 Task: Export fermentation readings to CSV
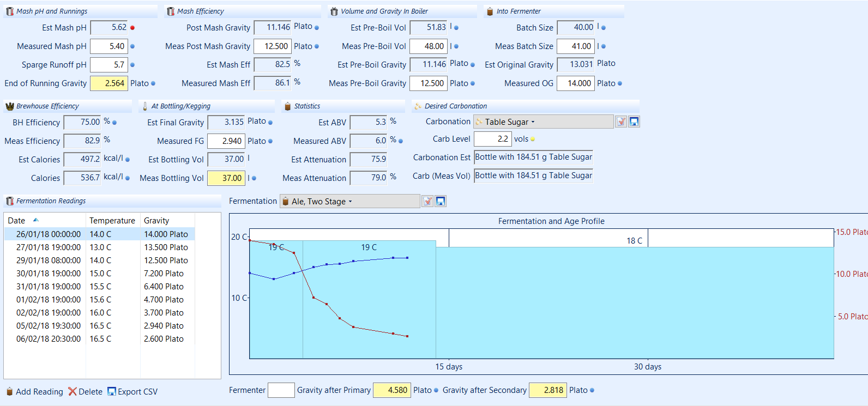132,391
